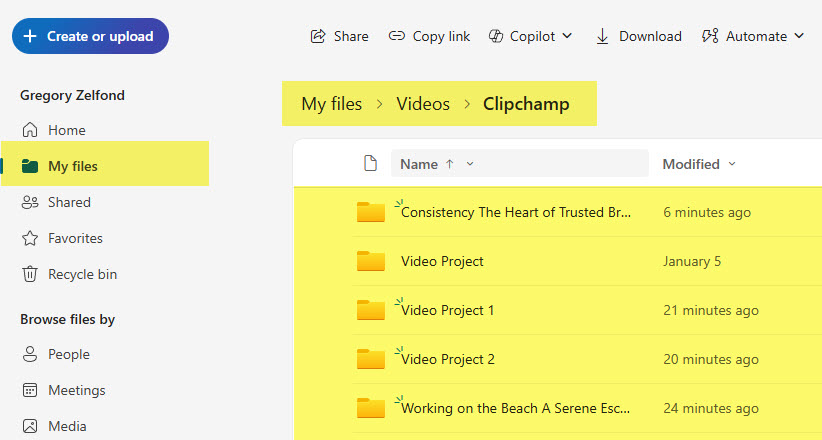
Task: Open the Video Project 1 folder
Action: [x=447, y=310]
